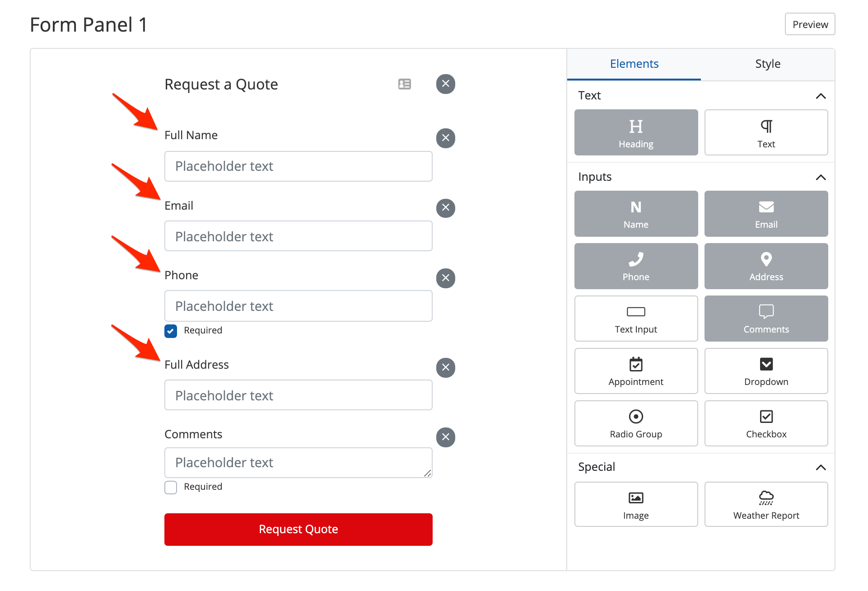Image resolution: width=868 pixels, height=591 pixels.
Task: Add a Radio Group element
Action: coord(636,423)
